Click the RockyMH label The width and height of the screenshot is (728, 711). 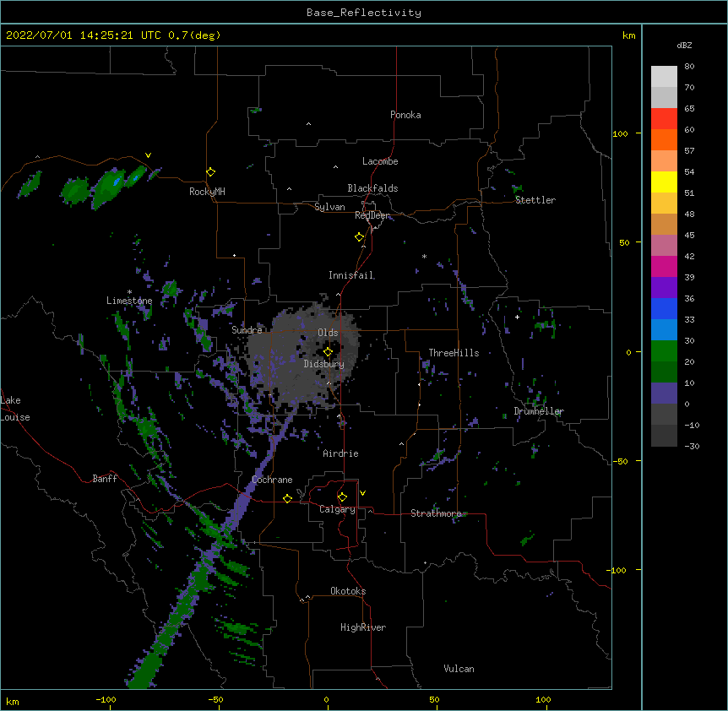207,192
